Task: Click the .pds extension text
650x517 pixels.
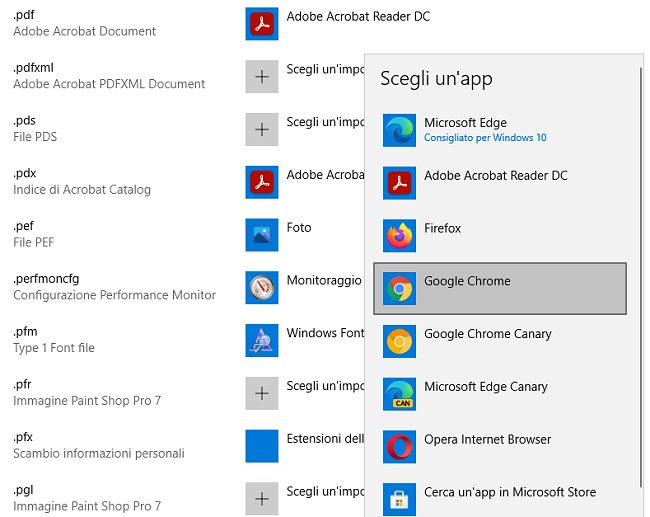Action: click(24, 121)
